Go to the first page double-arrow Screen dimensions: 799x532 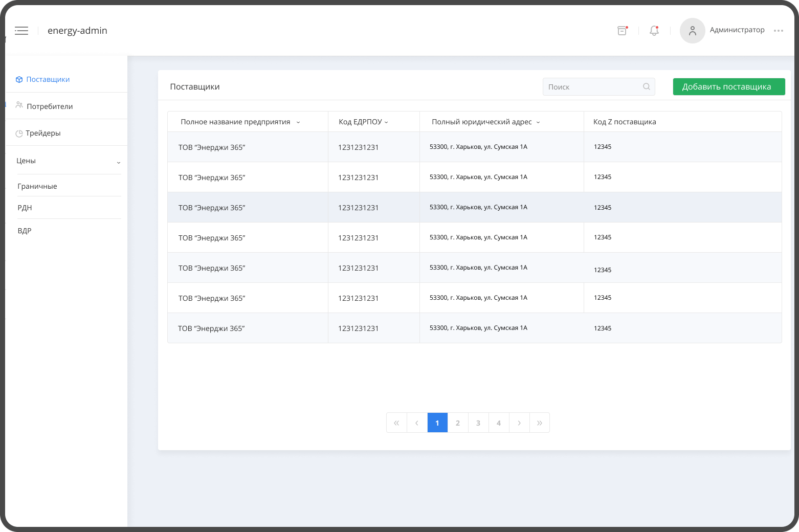[x=396, y=423]
